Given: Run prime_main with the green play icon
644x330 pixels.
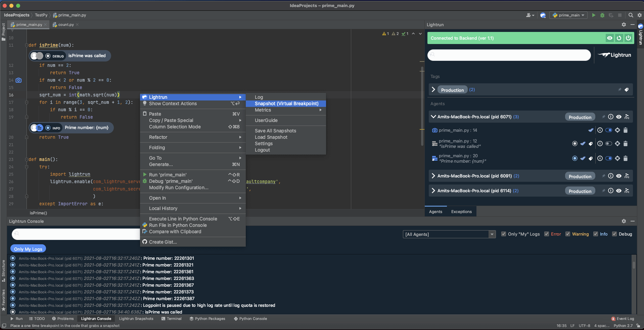Looking at the screenshot, I should pos(593,15).
